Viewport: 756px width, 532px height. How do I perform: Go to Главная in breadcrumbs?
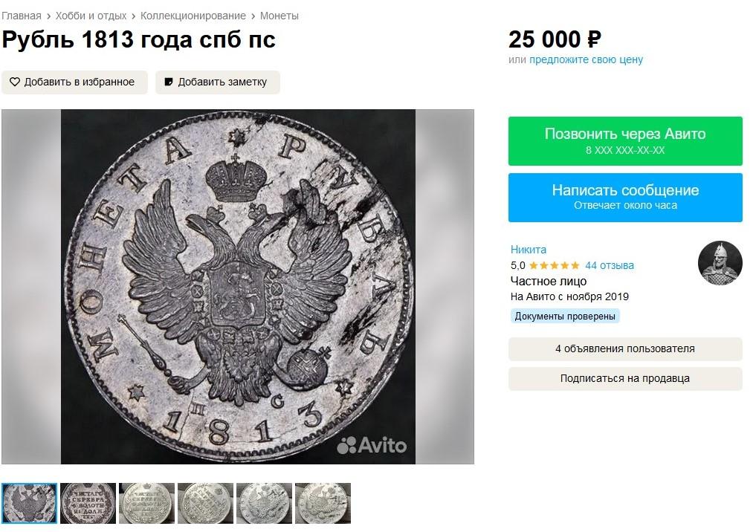point(22,16)
